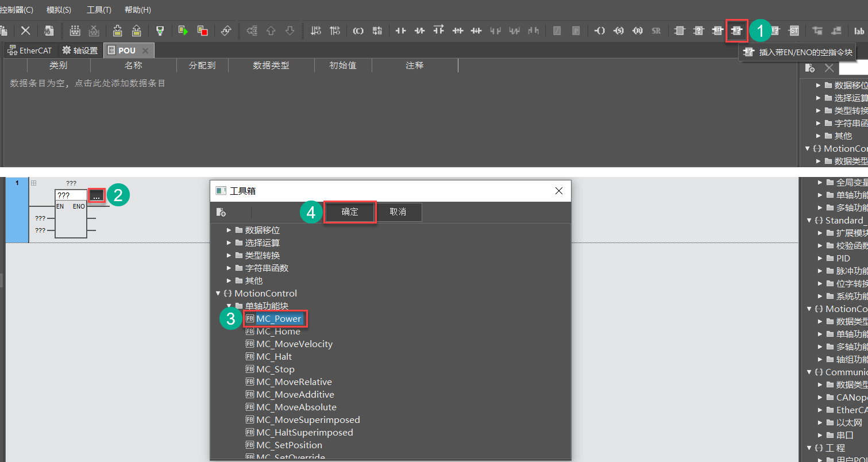Click the network expand plus icon beside 1
Screen dimensions: 868x462
coord(33,183)
